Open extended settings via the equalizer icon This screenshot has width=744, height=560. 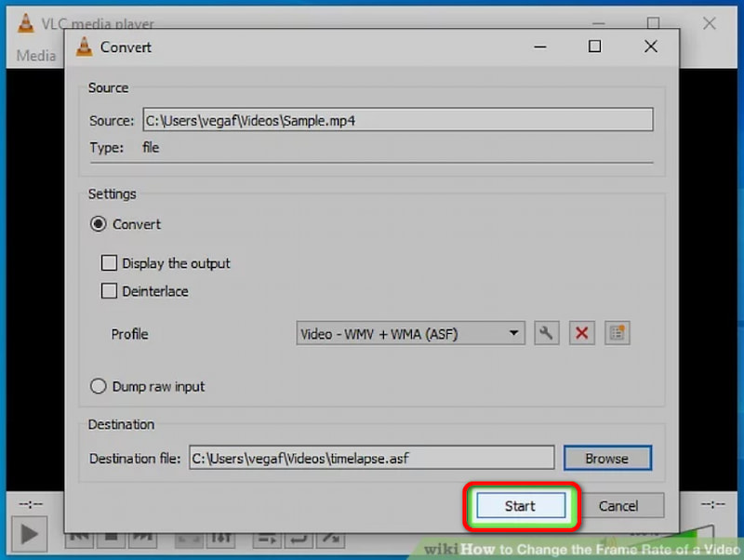[x=220, y=540]
